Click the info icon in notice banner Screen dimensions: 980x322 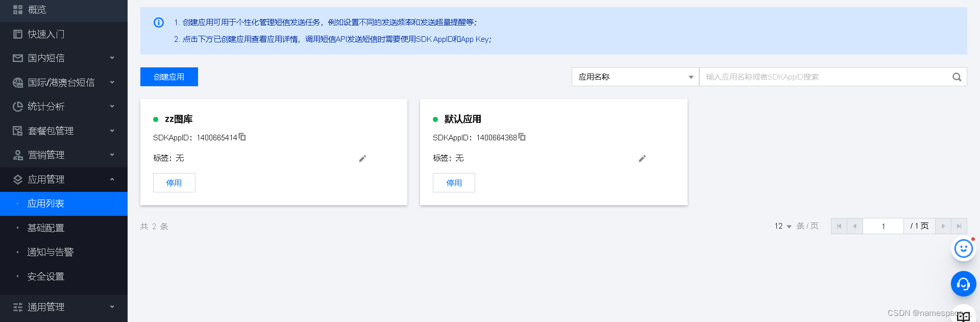tap(159, 22)
